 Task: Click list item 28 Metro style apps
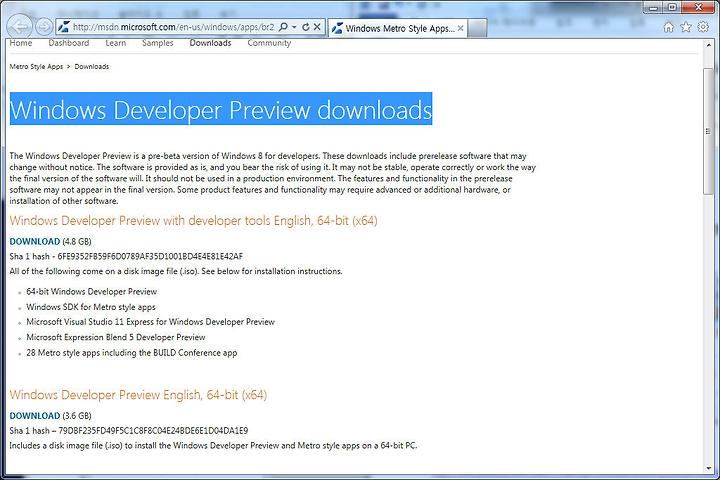pyautogui.click(x=132, y=353)
